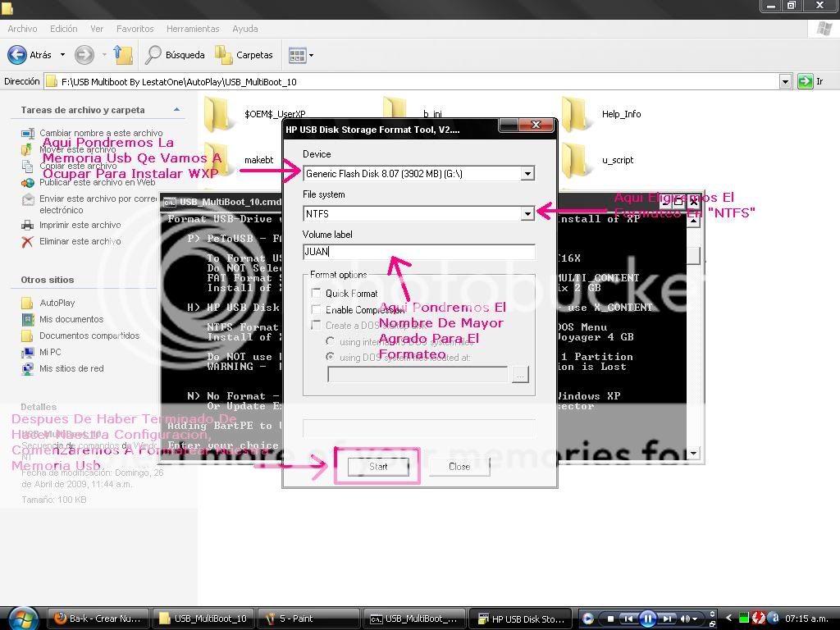Click the Eliminar este archivo link

(80, 242)
